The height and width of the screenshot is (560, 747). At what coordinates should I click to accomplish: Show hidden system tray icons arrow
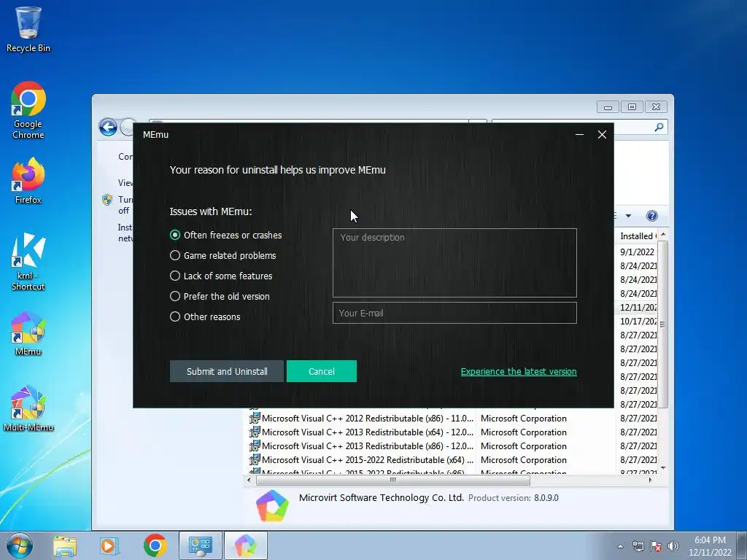pos(620,546)
